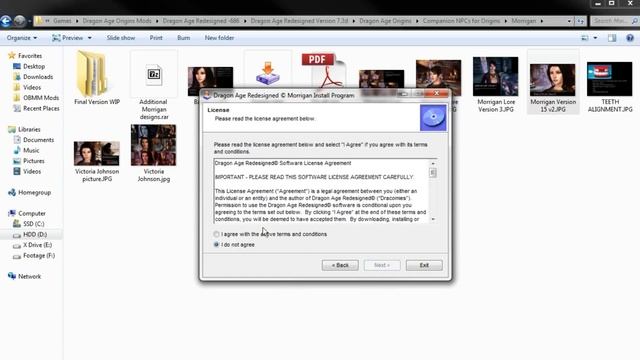Click Print in Explorer toolbar

point(156,38)
